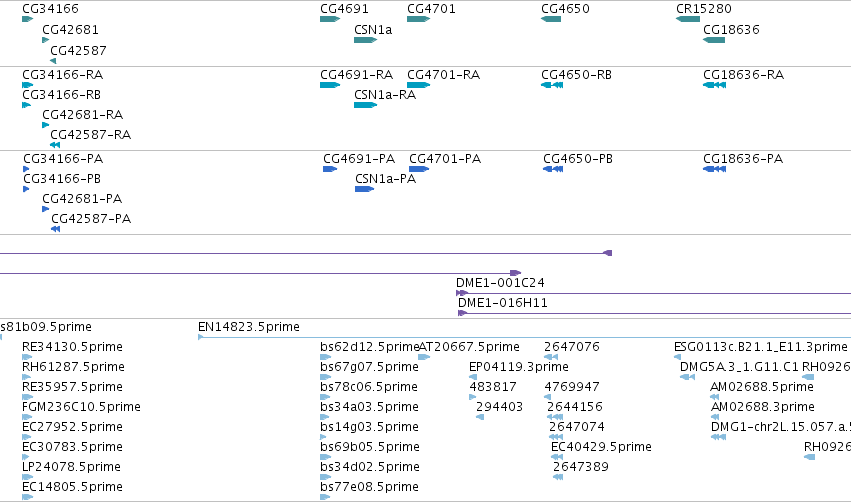Select ESG0113c.B21.1_E11.3prime label
This screenshot has width=851, height=502.
pos(761,347)
